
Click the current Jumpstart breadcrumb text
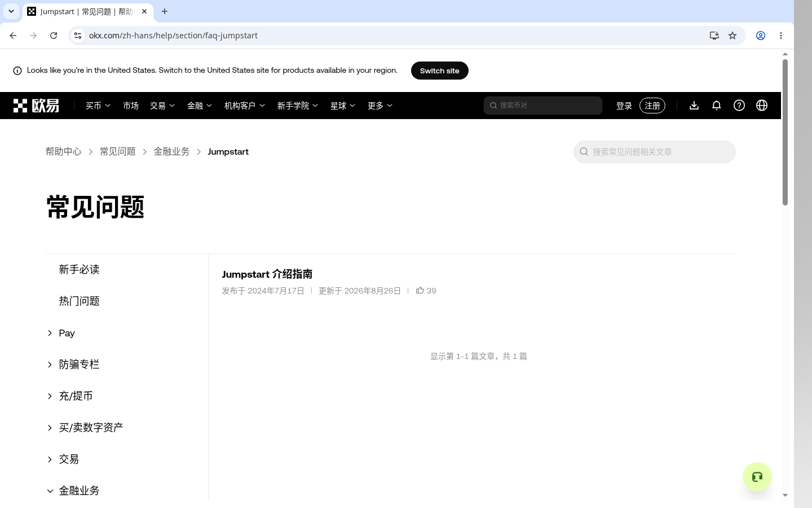228,152
